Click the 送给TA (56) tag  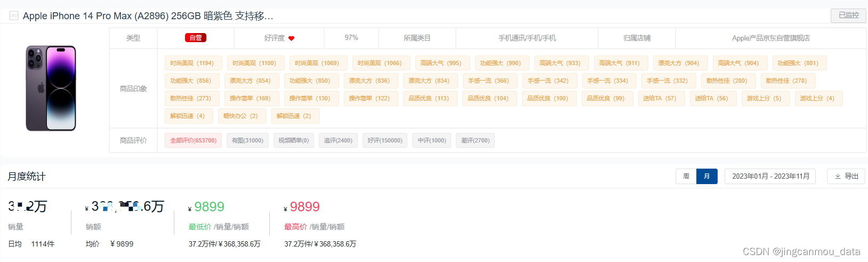713,98
